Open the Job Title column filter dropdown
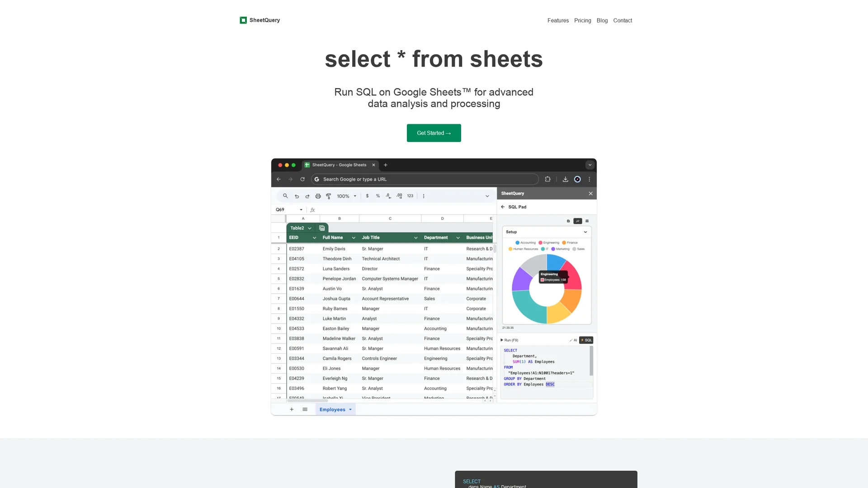 click(x=415, y=238)
